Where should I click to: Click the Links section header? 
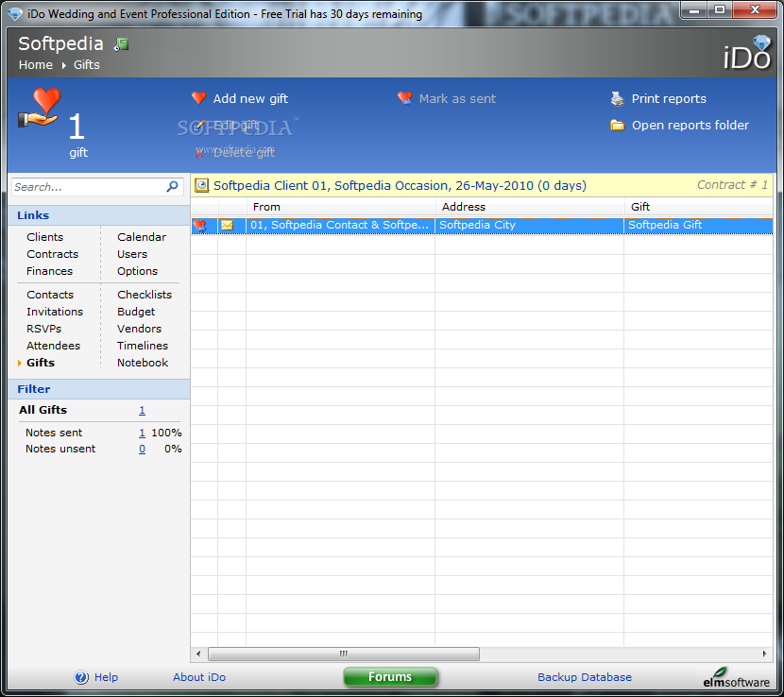pyautogui.click(x=99, y=215)
